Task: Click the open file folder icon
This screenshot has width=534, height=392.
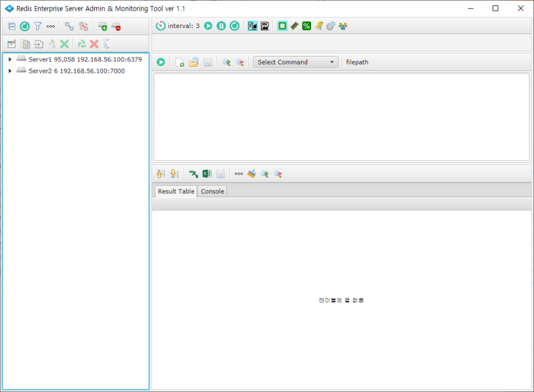Action: click(194, 62)
